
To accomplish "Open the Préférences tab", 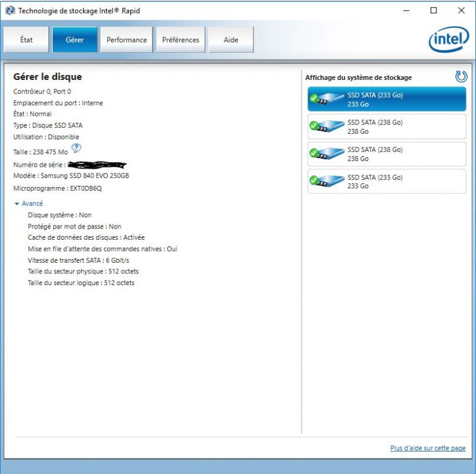I will click(180, 40).
